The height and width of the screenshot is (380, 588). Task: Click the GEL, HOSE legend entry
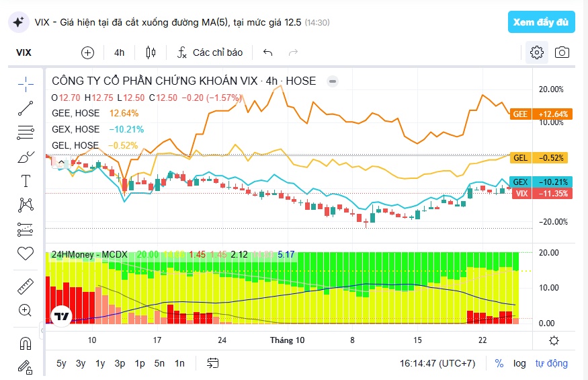[x=75, y=145]
